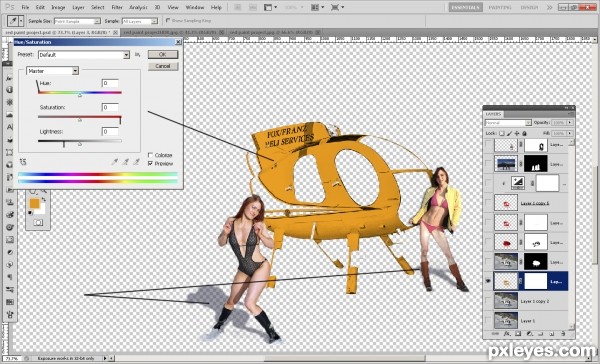Click the selected layer's white mask thumbnail
The width and height of the screenshot is (600, 364).
point(535,281)
